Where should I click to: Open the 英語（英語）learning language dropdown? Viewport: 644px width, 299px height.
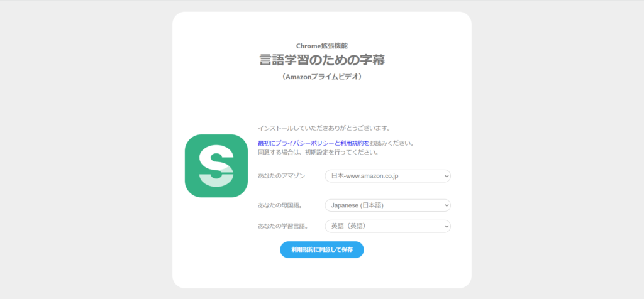(x=387, y=226)
